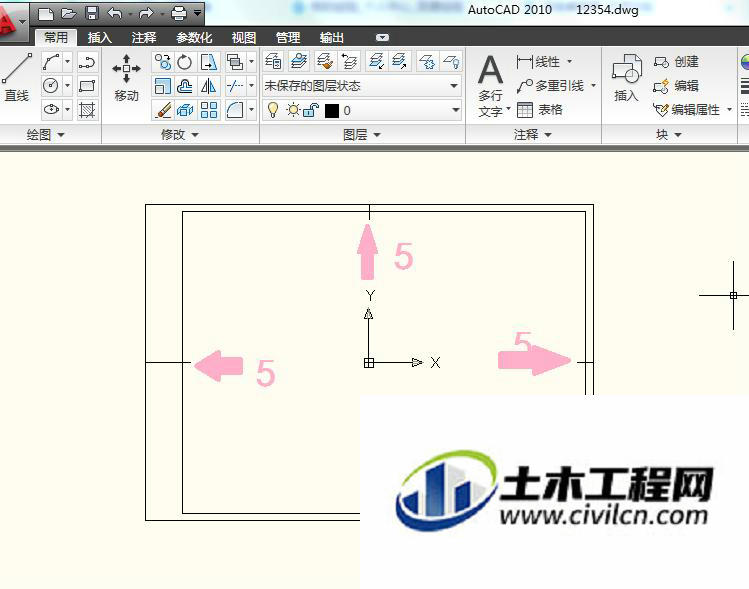Pick the Stretch tool
Viewport: 749px width, 589px height.
point(209,62)
